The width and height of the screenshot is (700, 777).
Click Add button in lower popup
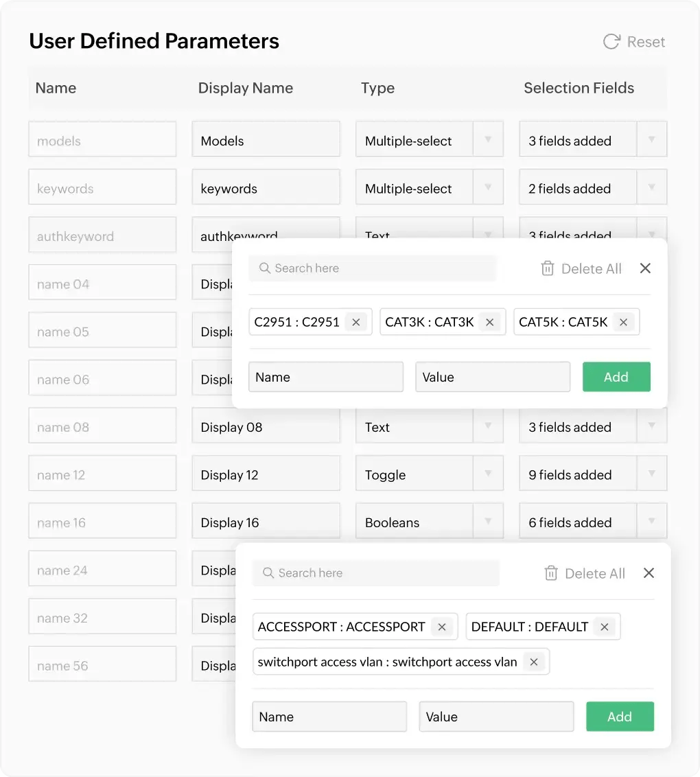click(x=620, y=716)
